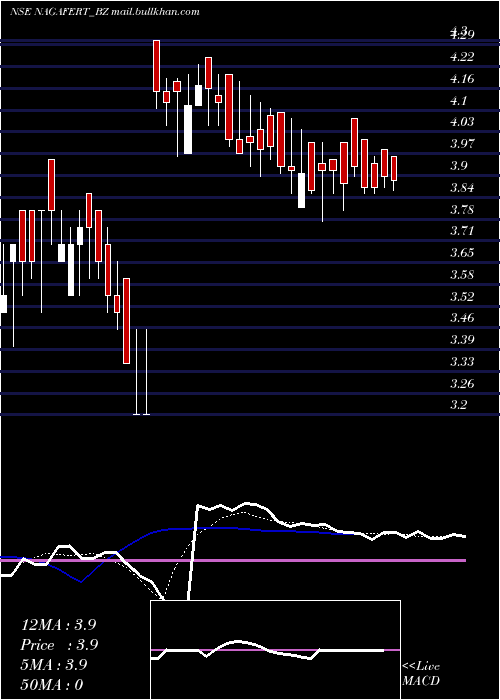
Task: Click the tallest red candle near 4.29
Action: (156, 66)
